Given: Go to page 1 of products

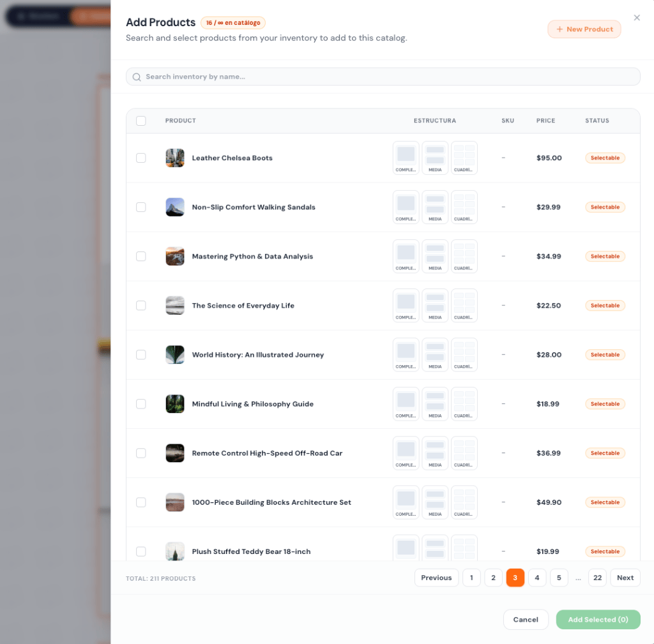Looking at the screenshot, I should pyautogui.click(x=471, y=578).
